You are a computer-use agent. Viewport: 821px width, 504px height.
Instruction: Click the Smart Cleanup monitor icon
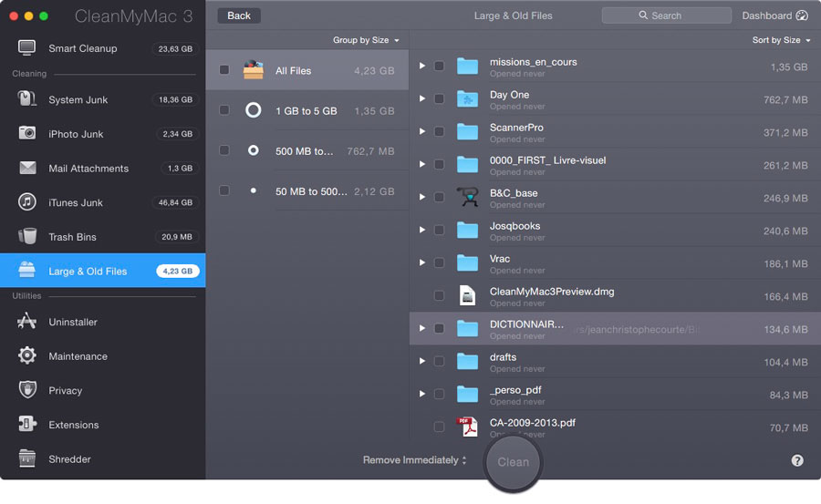click(x=26, y=48)
